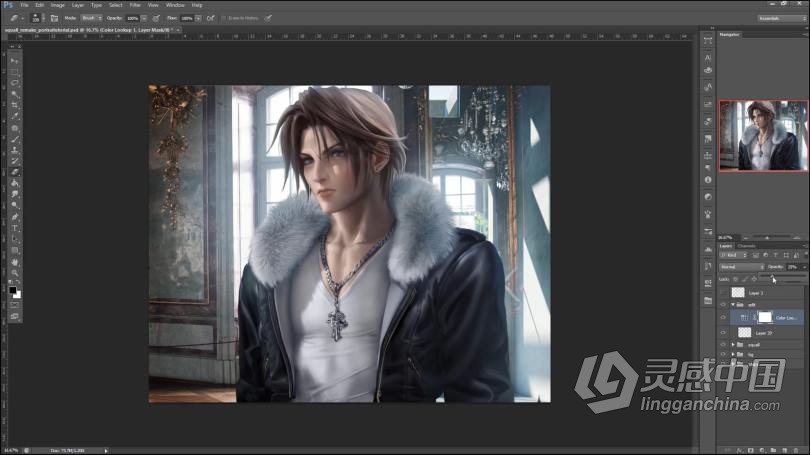Create new adjustment layer icon
The height and width of the screenshot is (455, 810).
point(762,451)
